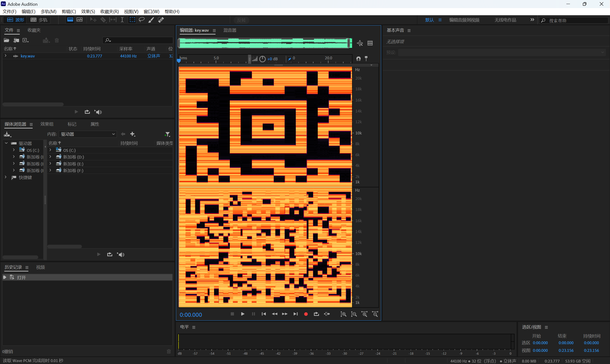Toggle the snapping magnet icon
The width and height of the screenshot is (610, 364).
[359, 59]
